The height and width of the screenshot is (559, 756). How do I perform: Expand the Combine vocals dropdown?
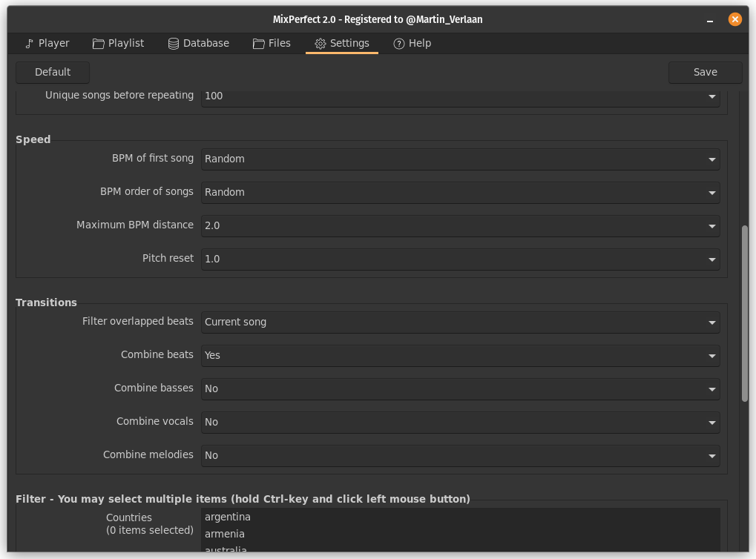[x=461, y=422]
